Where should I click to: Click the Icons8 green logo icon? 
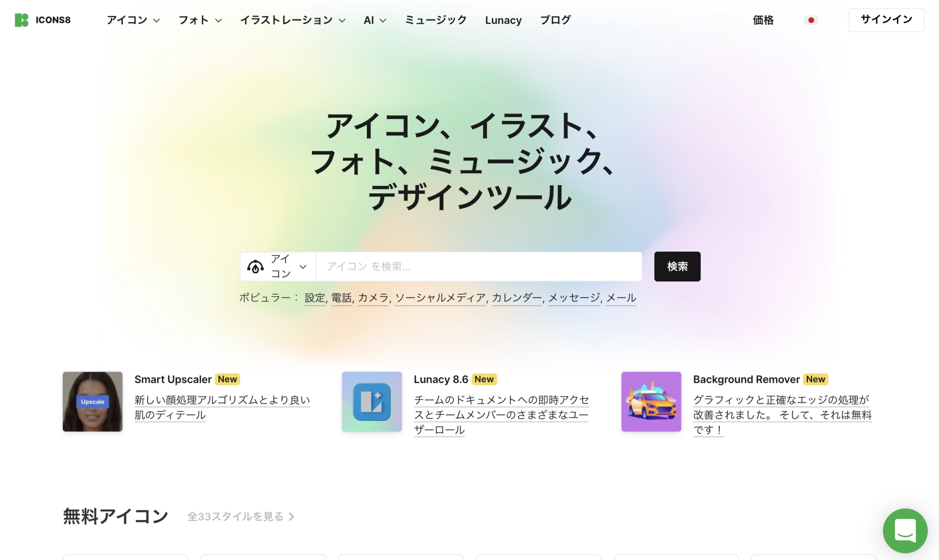[22, 20]
